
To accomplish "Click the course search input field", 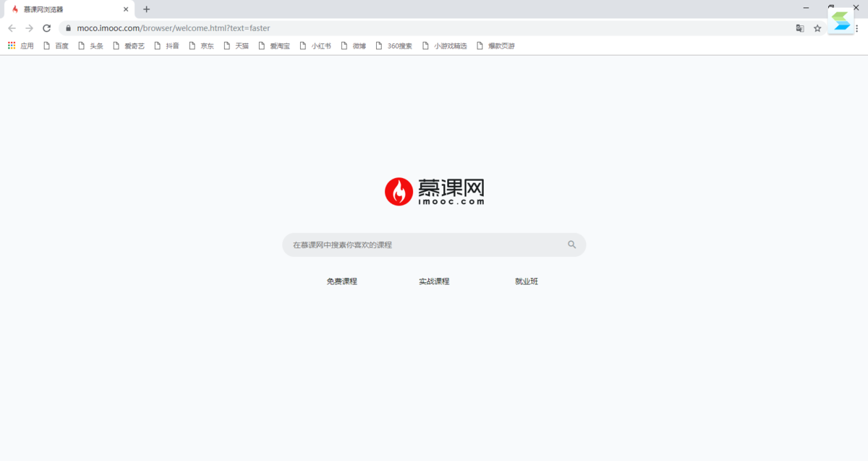I will pyautogui.click(x=405, y=245).
